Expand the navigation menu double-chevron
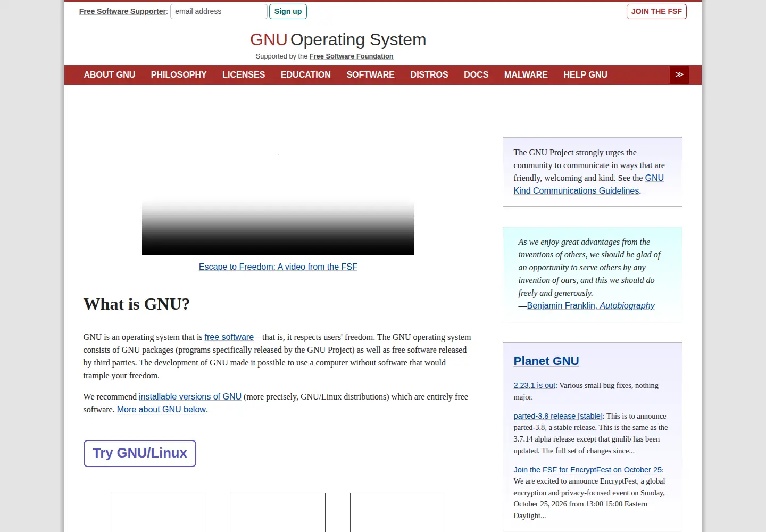 pos(679,75)
